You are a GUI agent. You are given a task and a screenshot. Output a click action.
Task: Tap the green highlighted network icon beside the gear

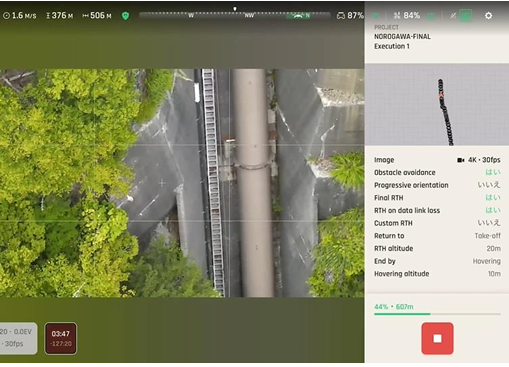[x=466, y=16]
